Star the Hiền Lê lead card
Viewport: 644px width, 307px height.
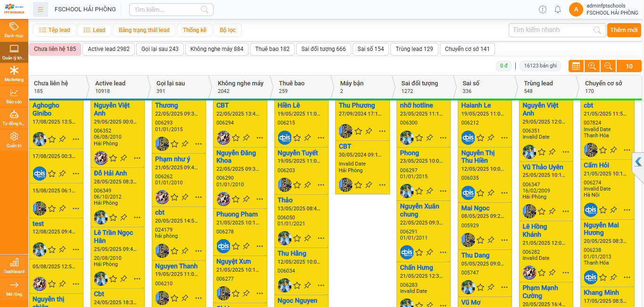(297, 138)
